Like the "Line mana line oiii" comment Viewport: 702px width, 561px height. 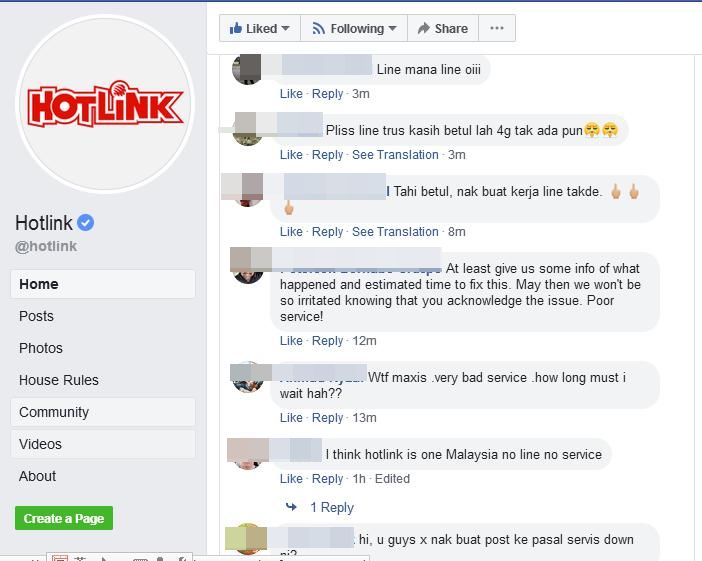[291, 94]
